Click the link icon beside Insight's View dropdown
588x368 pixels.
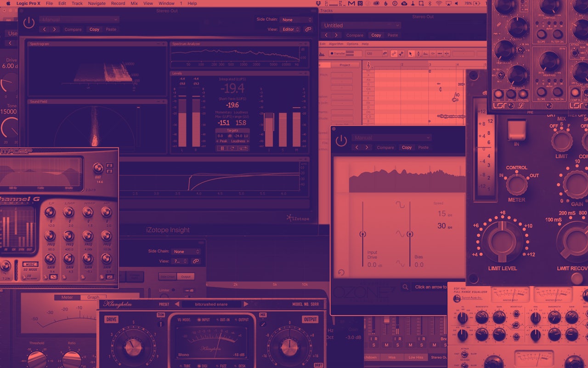[x=308, y=29]
